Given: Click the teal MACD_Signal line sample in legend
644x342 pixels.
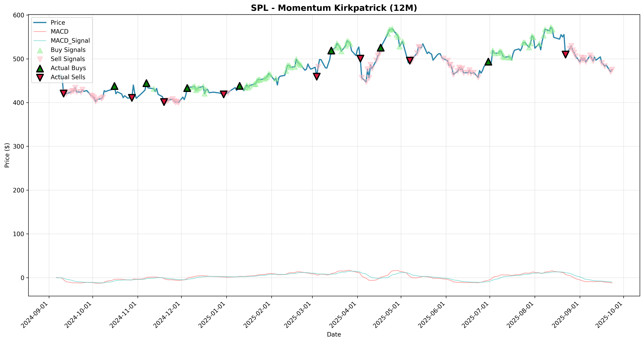Looking at the screenshot, I should 40,41.
